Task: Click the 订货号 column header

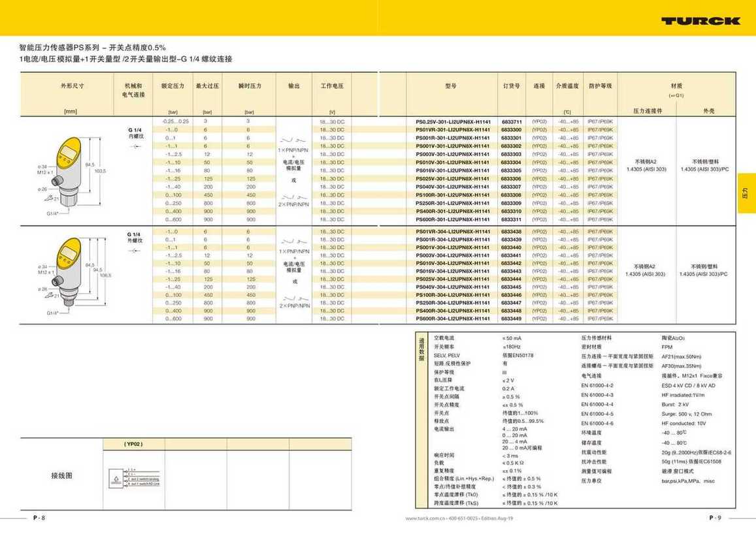Action: pos(512,86)
